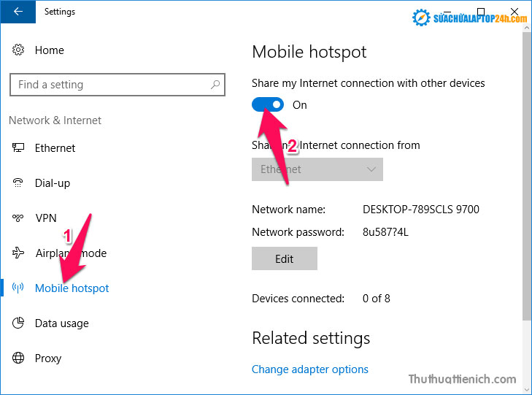Click the back arrow in the title bar
Screen dimensions: 532x395
[18, 12]
